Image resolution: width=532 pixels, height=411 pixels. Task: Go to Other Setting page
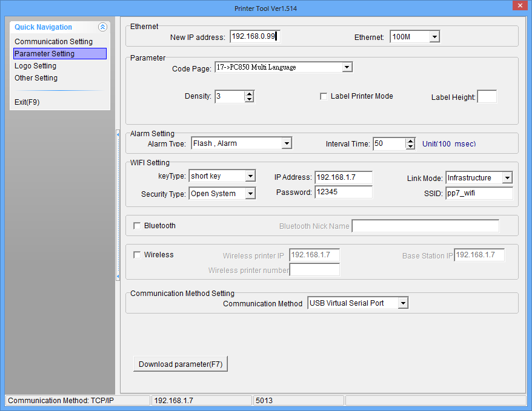(x=36, y=78)
